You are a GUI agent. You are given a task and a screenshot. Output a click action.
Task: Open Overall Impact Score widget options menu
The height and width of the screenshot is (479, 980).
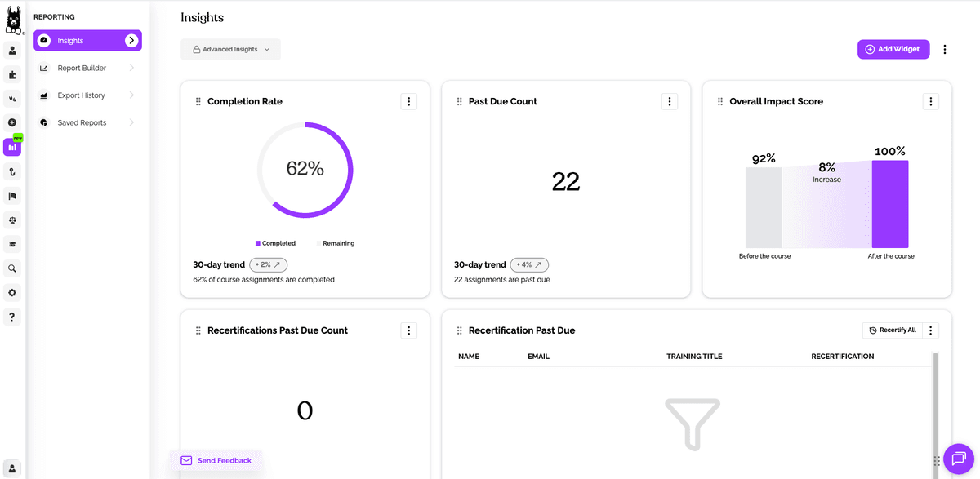point(930,102)
